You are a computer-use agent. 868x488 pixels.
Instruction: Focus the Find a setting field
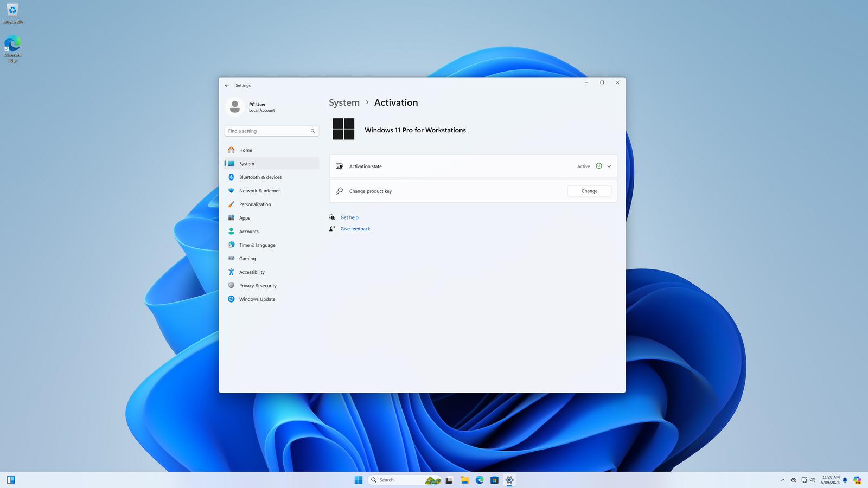[x=271, y=131]
